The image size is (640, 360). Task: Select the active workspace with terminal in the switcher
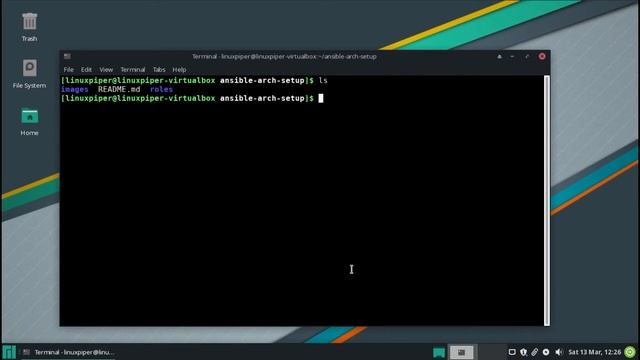click(x=461, y=352)
